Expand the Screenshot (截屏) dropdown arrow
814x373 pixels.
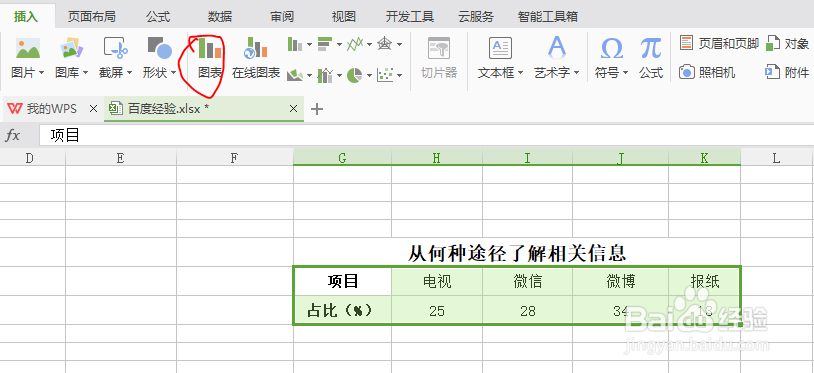tap(129, 74)
